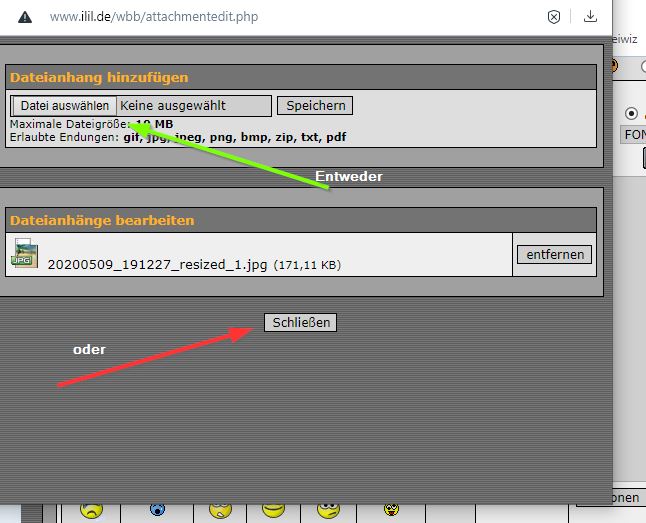Image resolution: width=646 pixels, height=523 pixels.
Task: Select the radio button above the FONT box
Action: 631,113
